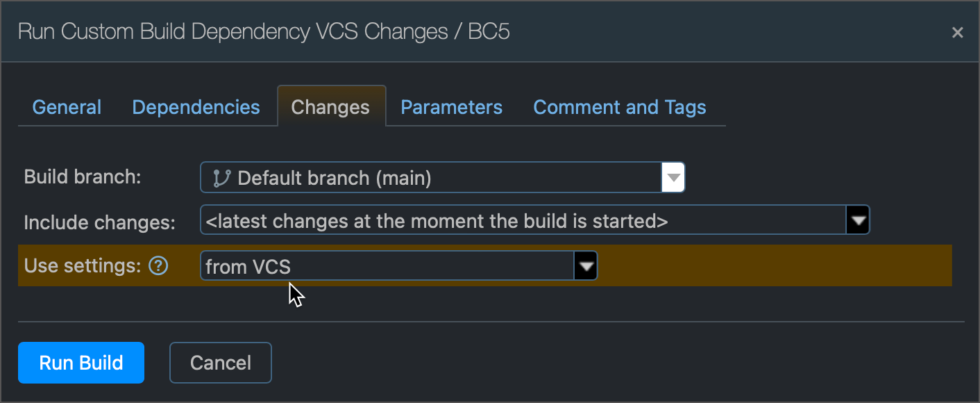Click the Include changes dropdown arrow icon
Screen dimensions: 980x403
tap(859, 220)
